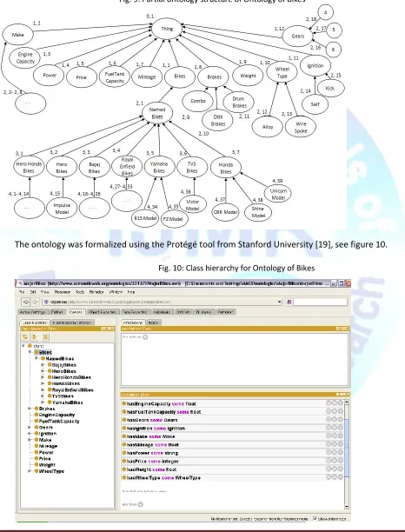The image size is (405, 532).
Task: Open the File menu
Action: [x=22, y=292]
